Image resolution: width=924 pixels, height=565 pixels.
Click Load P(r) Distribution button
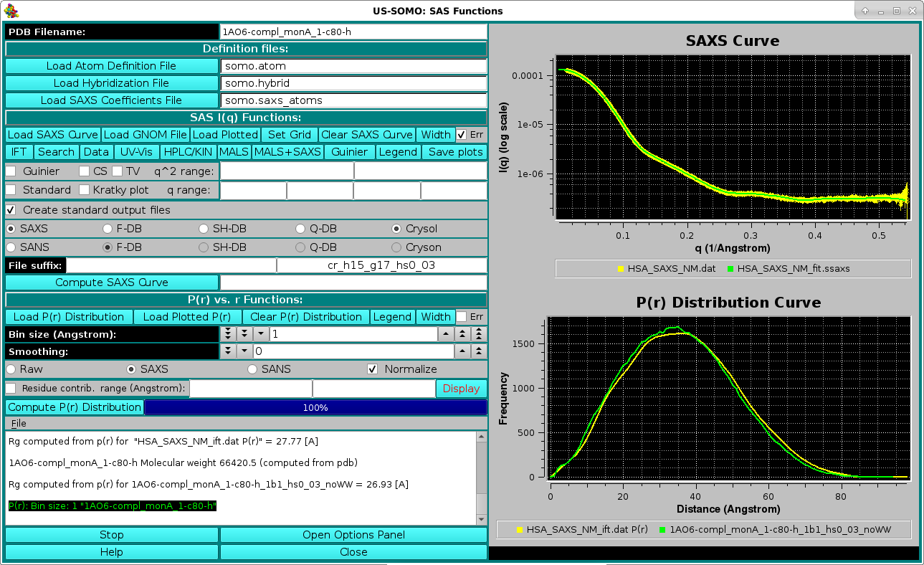click(69, 317)
